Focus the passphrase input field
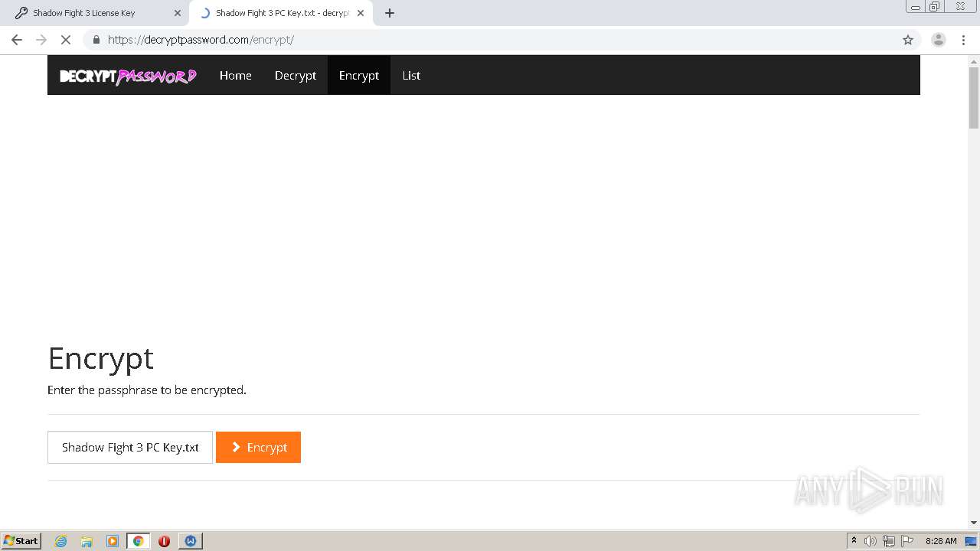The image size is (980, 551). click(130, 447)
